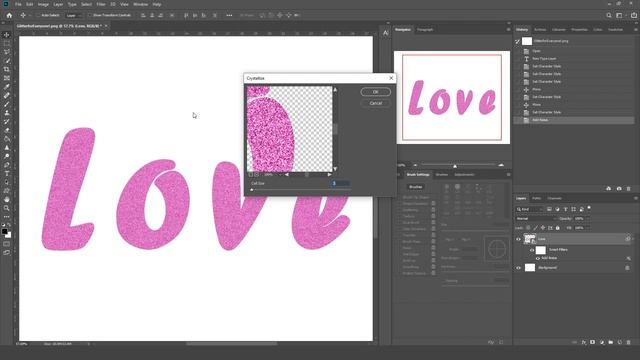Select the Brush tool

point(7,104)
